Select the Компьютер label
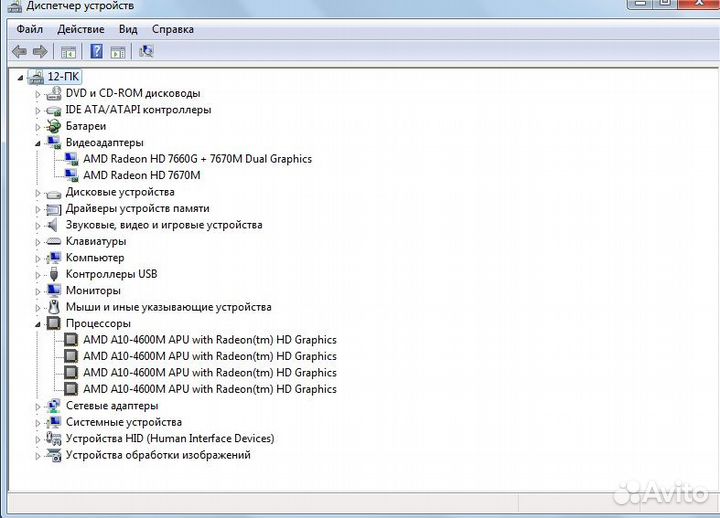The image size is (720, 518). [x=95, y=258]
